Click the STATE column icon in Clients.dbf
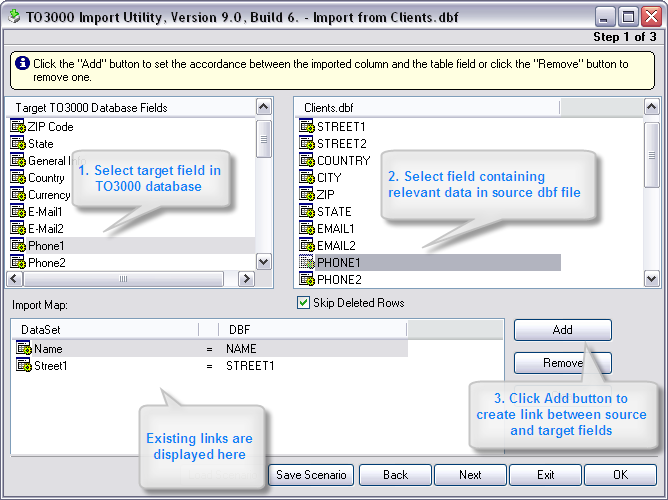This screenshot has width=668, height=500. click(307, 212)
